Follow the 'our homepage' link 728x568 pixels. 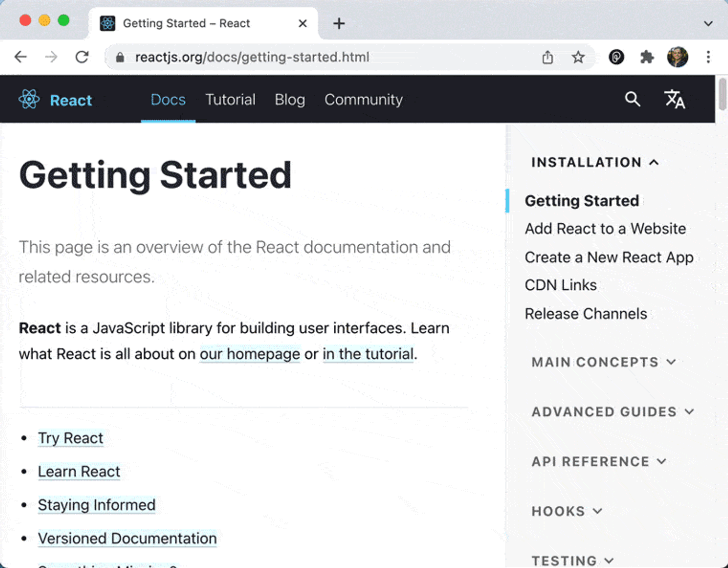tap(250, 354)
